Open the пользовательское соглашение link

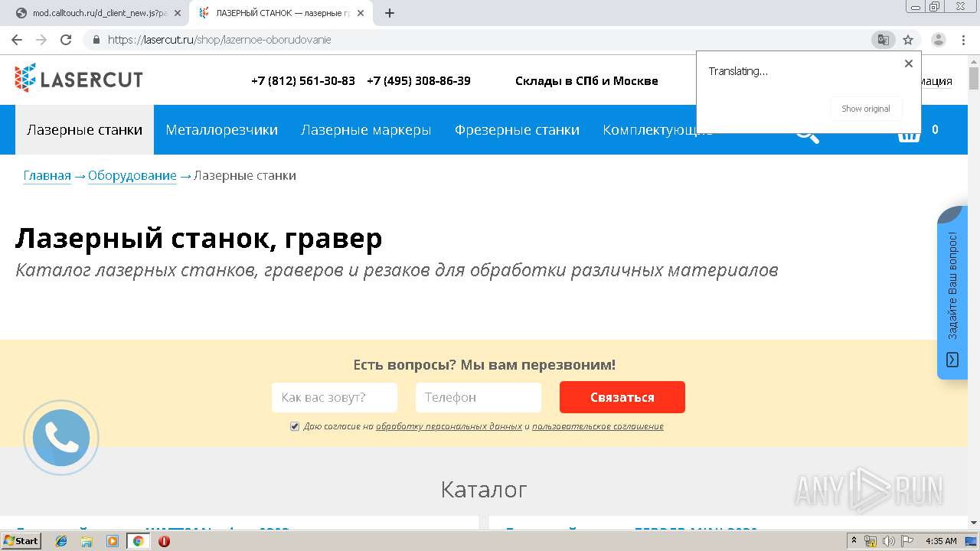[x=598, y=426]
